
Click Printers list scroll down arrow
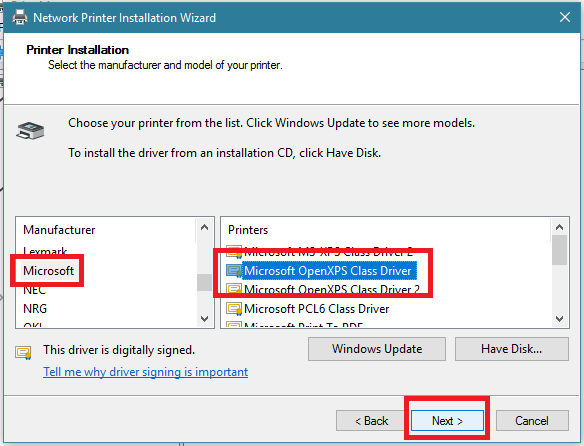[x=559, y=319]
